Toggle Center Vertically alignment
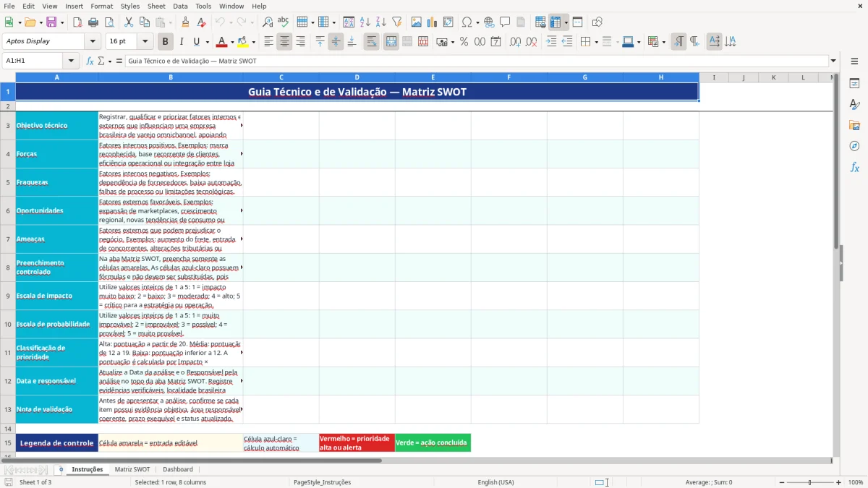The width and height of the screenshot is (868, 488). pyautogui.click(x=336, y=41)
